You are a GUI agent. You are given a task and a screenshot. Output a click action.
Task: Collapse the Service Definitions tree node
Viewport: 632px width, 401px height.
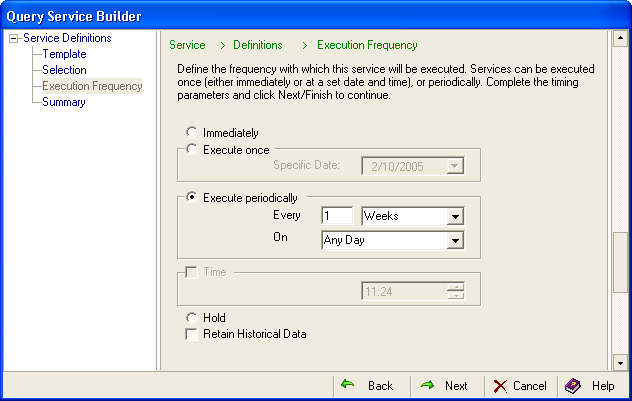(x=14, y=39)
